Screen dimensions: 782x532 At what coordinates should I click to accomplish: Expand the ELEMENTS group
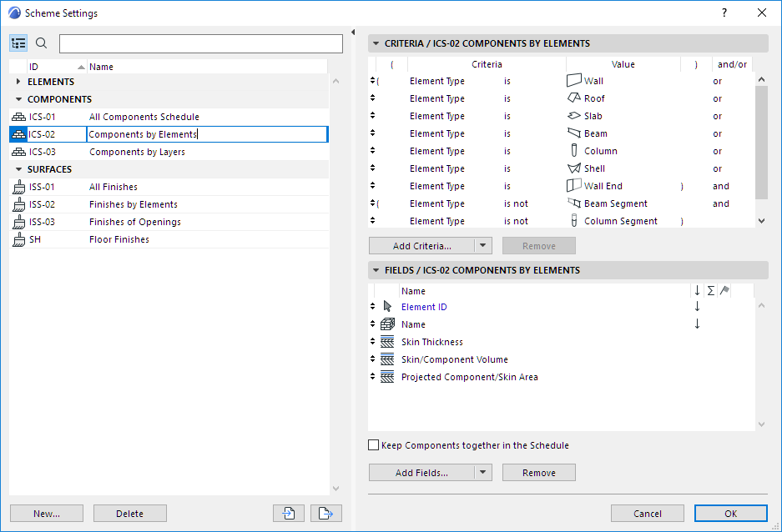point(18,81)
